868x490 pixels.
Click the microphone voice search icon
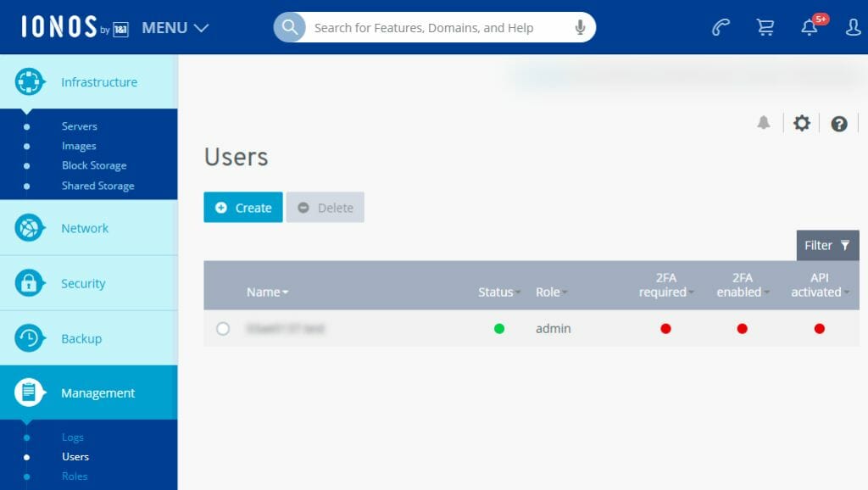pos(581,27)
